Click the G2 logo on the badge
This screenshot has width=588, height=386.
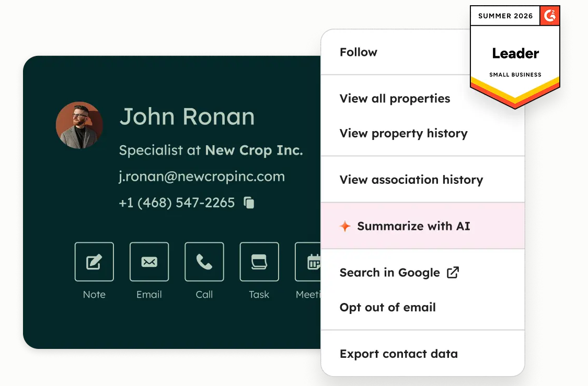tap(550, 16)
